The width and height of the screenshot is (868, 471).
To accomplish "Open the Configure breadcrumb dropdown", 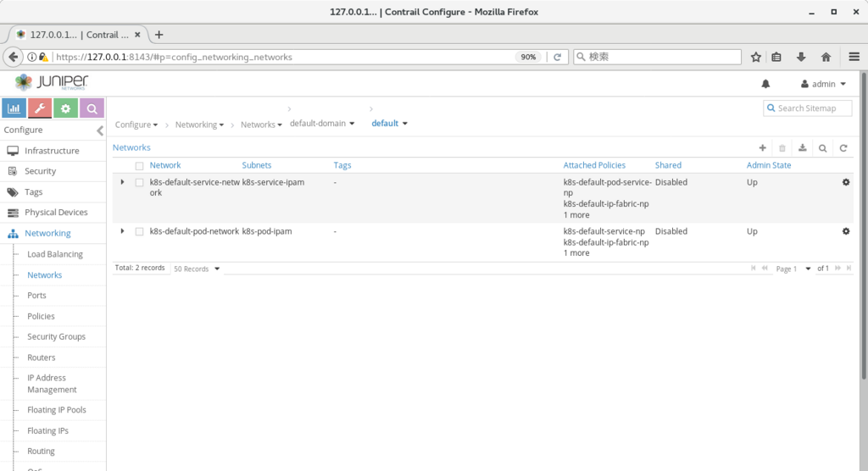I will [136, 125].
